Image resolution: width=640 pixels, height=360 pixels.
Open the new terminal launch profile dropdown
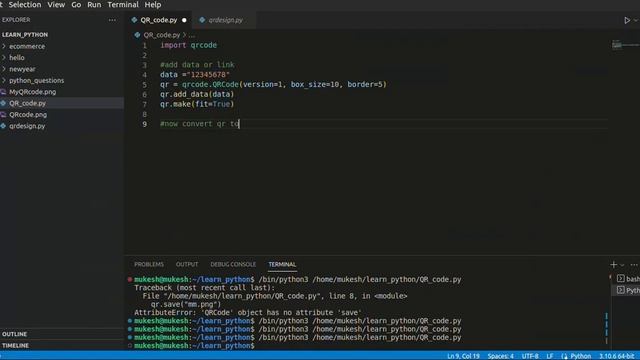pyautogui.click(x=622, y=265)
